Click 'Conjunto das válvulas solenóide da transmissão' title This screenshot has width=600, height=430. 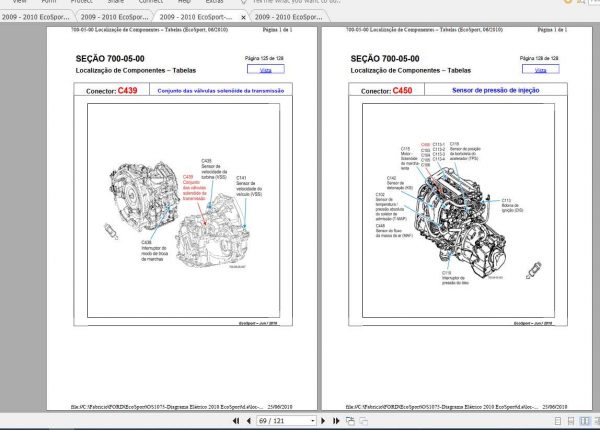[x=221, y=91]
